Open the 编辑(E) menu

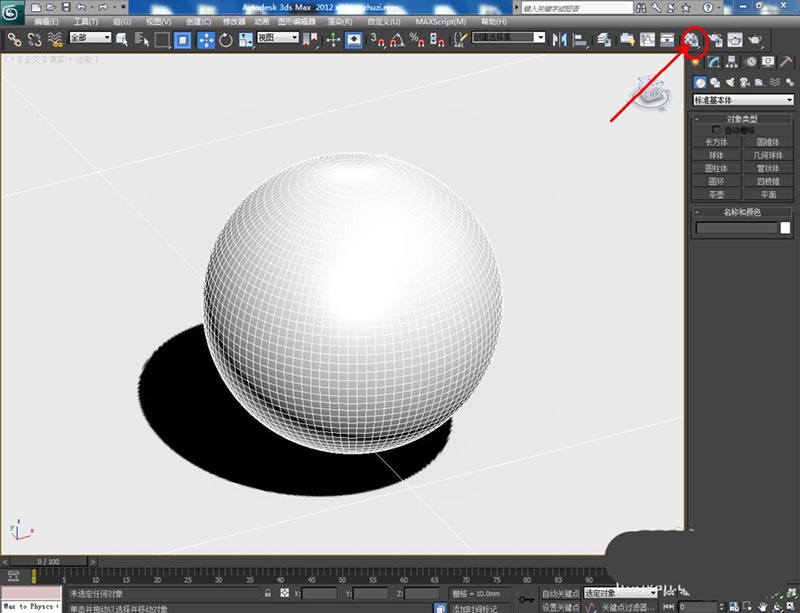[46, 20]
